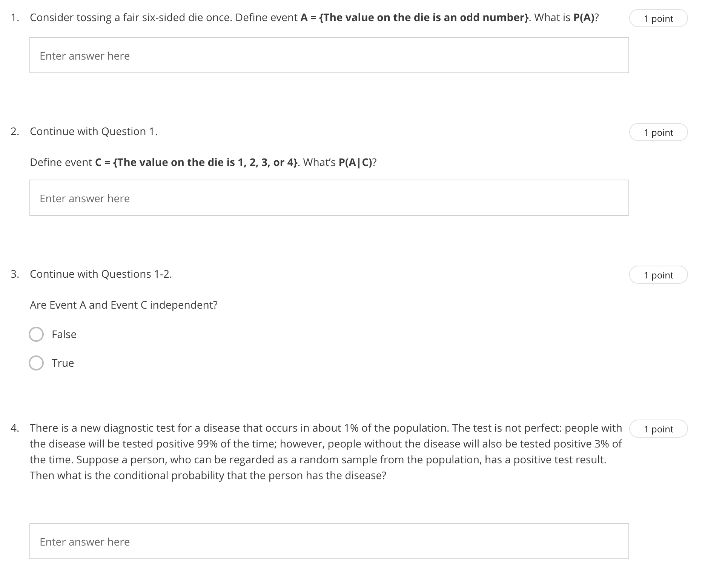The height and width of the screenshot is (575, 728).
Task: Choose True for Question 3 independence
Action: tap(37, 363)
